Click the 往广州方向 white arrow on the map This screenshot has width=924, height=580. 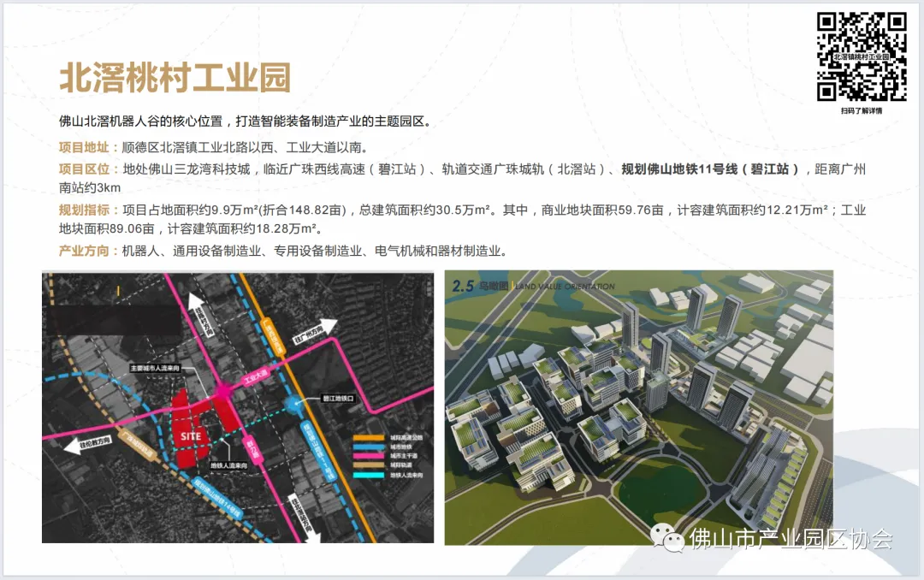pyautogui.click(x=314, y=333)
